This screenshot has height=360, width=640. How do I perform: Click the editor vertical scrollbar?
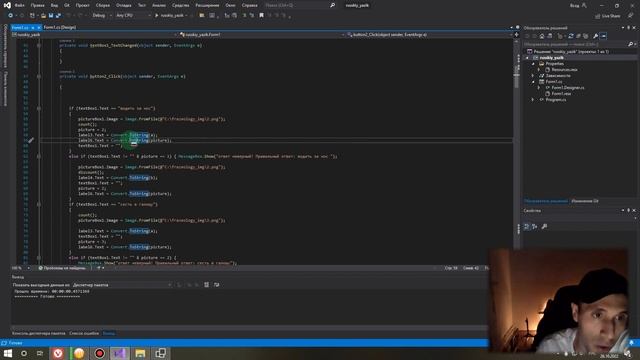516,151
